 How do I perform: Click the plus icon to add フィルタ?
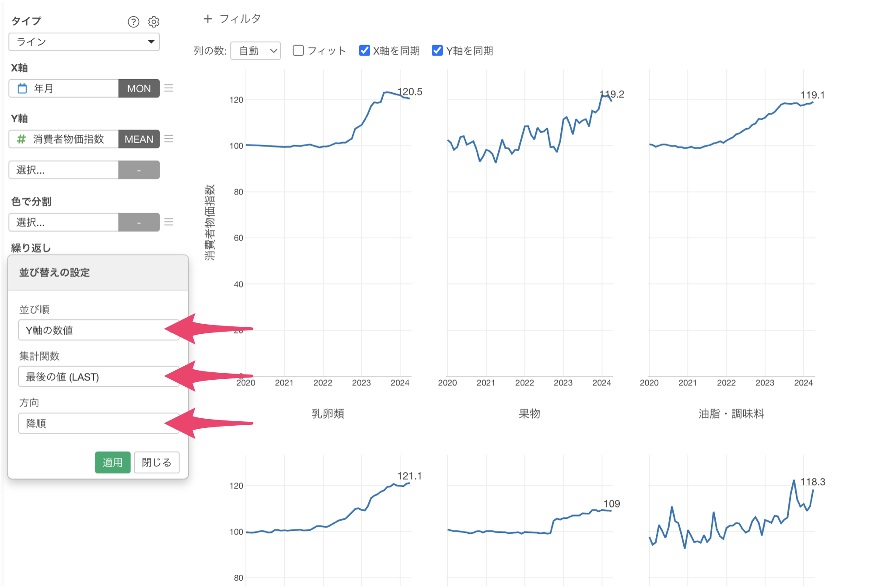click(208, 19)
